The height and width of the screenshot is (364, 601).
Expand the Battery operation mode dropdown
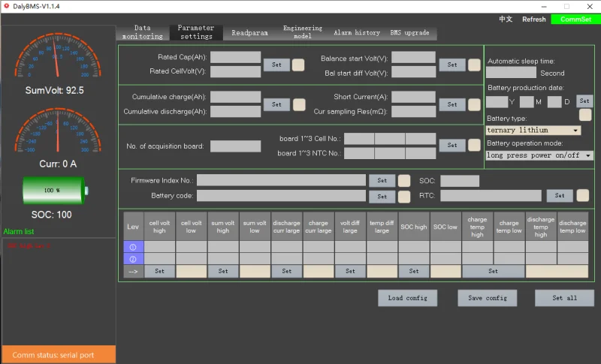pos(539,155)
